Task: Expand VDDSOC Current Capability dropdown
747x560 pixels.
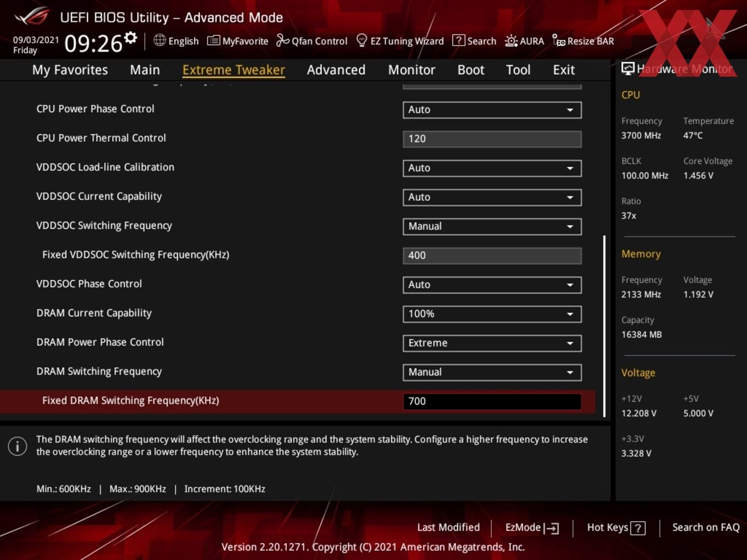Action: 492,197
